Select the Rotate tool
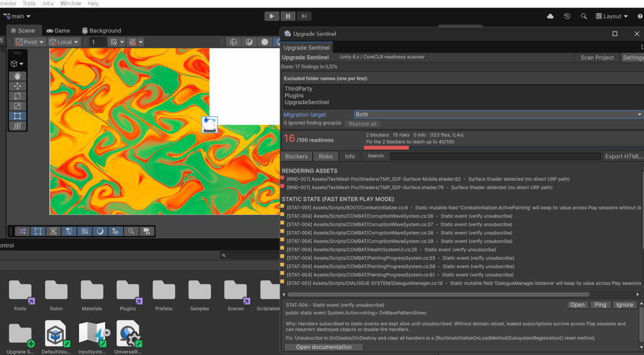Screen dimensions: 644x355 pyautogui.click(x=17, y=96)
